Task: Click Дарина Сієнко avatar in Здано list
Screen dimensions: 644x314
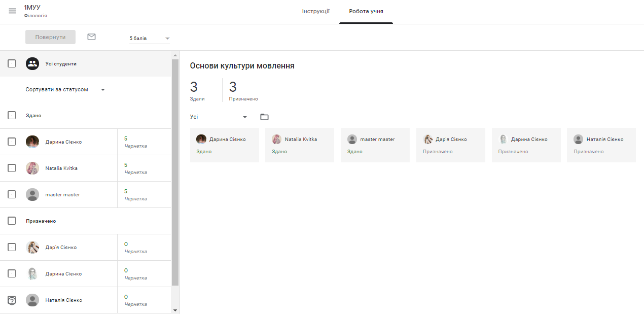Action: (x=32, y=142)
